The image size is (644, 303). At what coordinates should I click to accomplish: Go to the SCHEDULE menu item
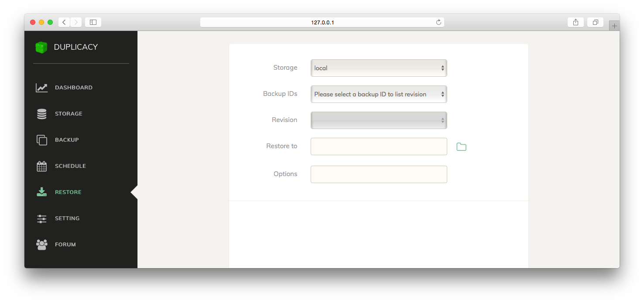point(70,166)
